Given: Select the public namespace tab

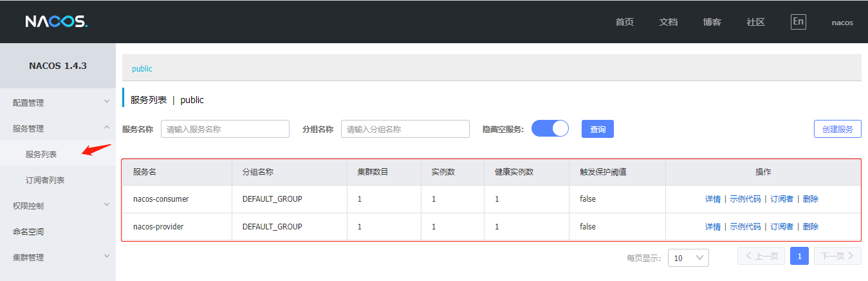Looking at the screenshot, I should (x=142, y=68).
